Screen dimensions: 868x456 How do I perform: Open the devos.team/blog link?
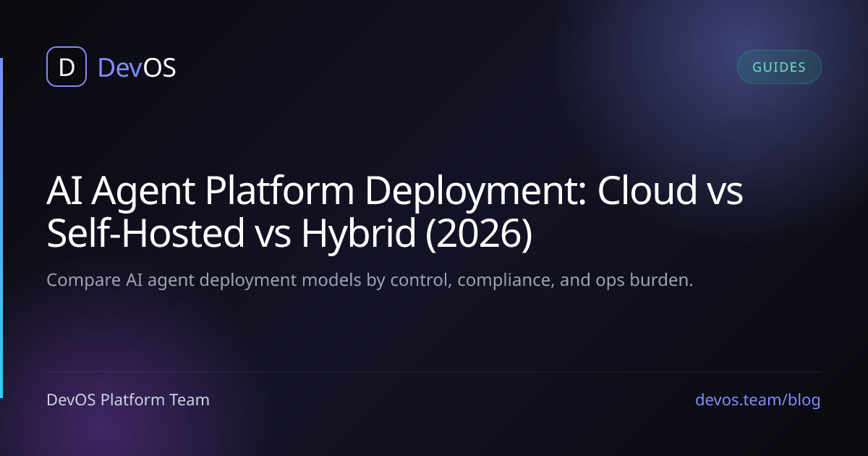(758, 400)
